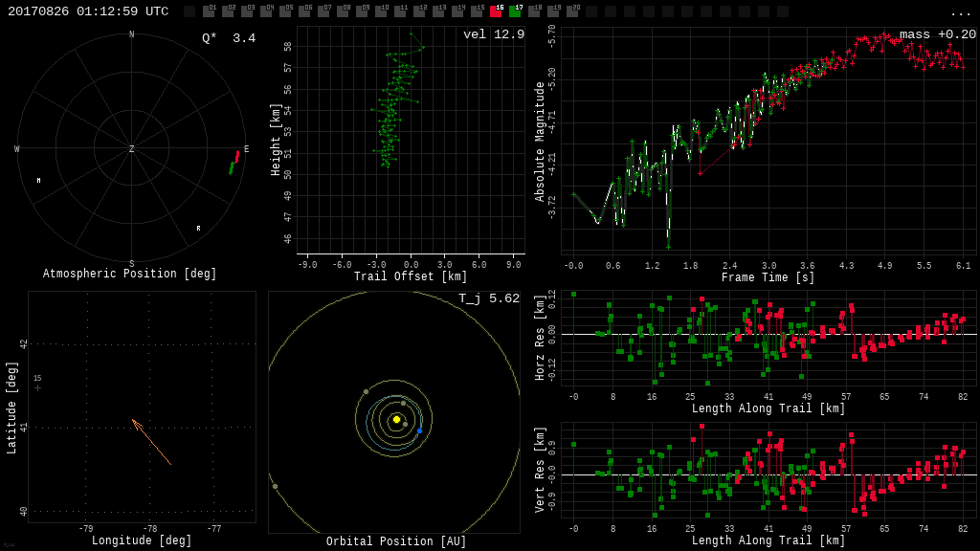This screenshot has width=980, height=551.
Task: Click the station 20 indicator square
Action: (572, 11)
